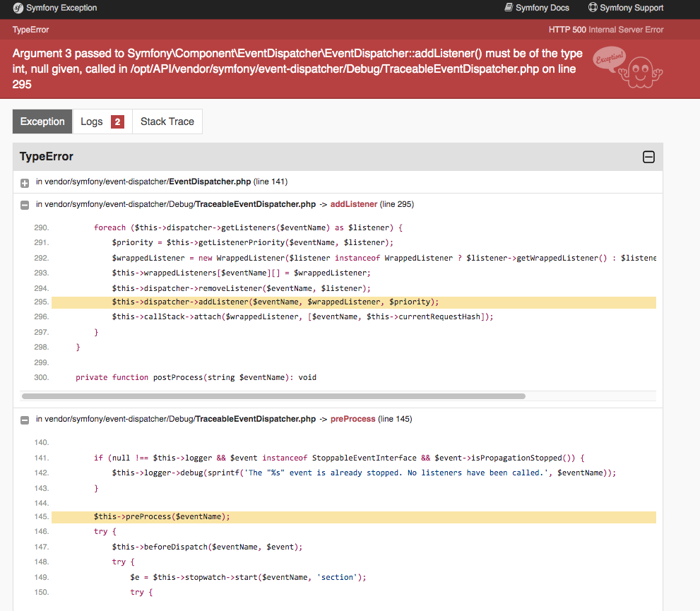Viewport: 700px width, 611px height.
Task: Click the HTTP 500 Internal Server Error text
Action: [606, 30]
